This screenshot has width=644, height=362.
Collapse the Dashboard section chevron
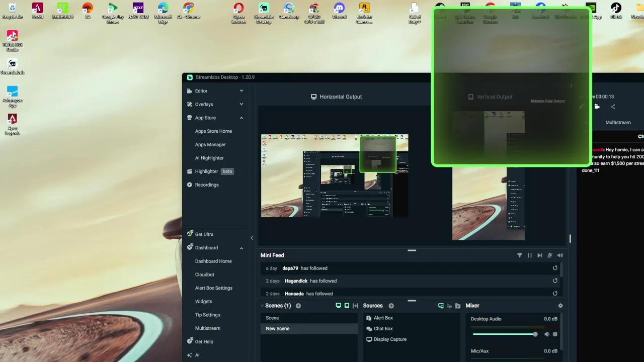pyautogui.click(x=242, y=248)
